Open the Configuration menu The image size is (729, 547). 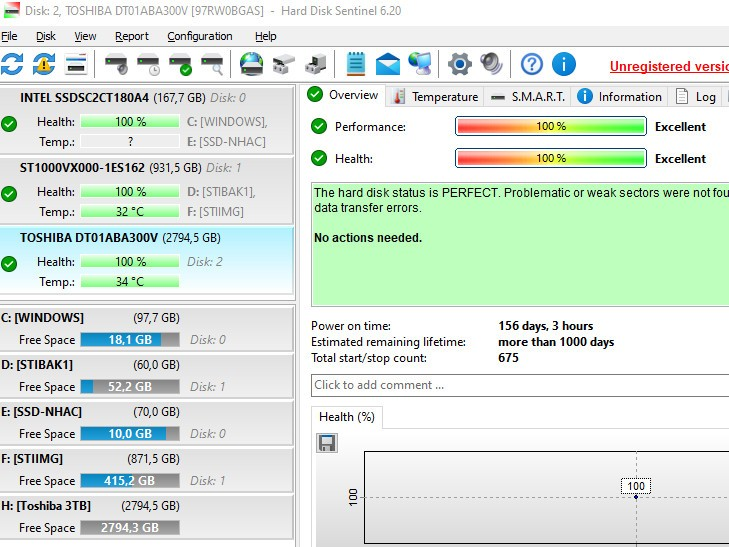point(199,36)
